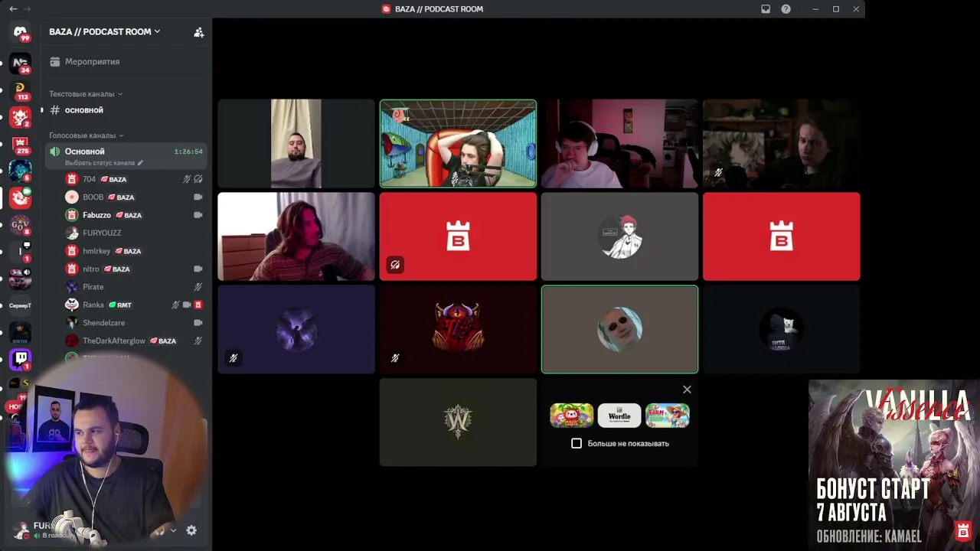Open the GOV server with 8 badge
Image resolution: width=980 pixels, height=551 pixels.
point(20,224)
